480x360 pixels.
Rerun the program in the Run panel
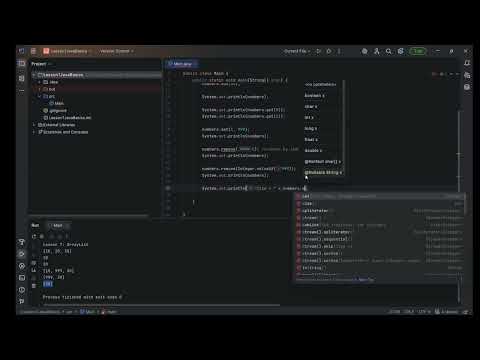tap(34, 236)
